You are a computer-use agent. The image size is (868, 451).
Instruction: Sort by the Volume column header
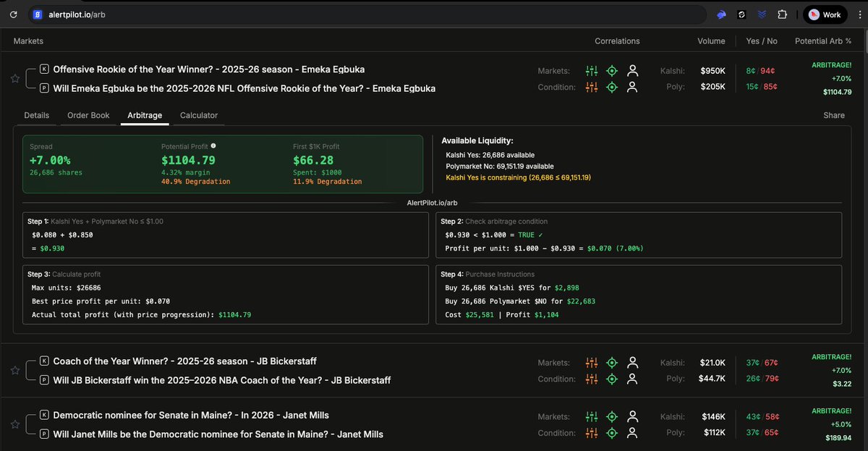711,41
